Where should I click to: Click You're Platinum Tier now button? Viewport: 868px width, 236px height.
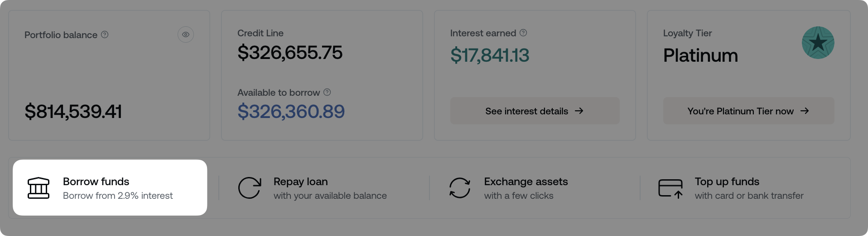(740, 111)
